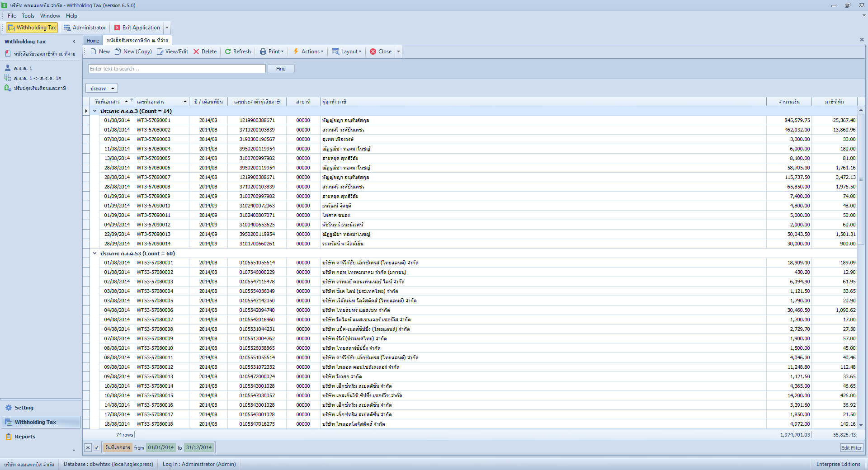The image size is (868, 470).
Task: Open the Help menu
Action: pyautogui.click(x=71, y=16)
